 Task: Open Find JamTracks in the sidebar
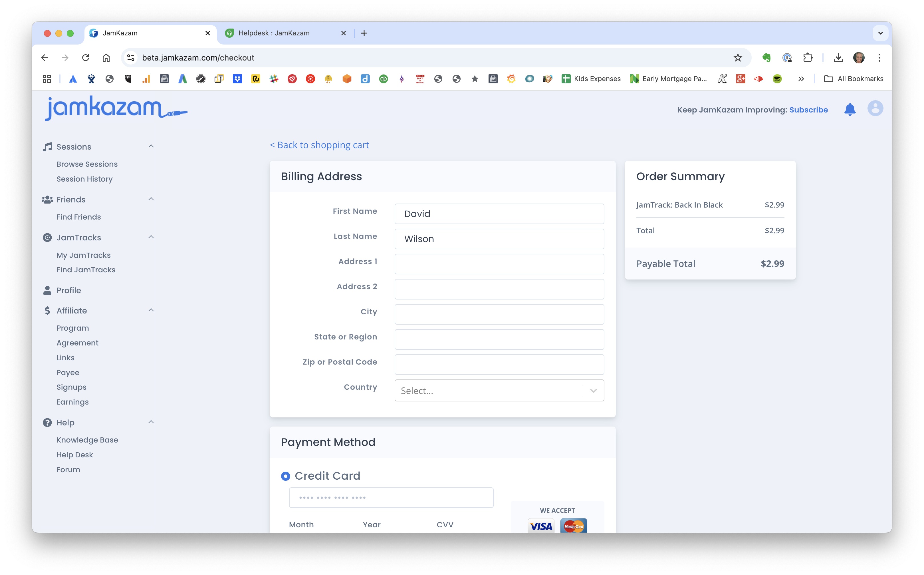(86, 270)
